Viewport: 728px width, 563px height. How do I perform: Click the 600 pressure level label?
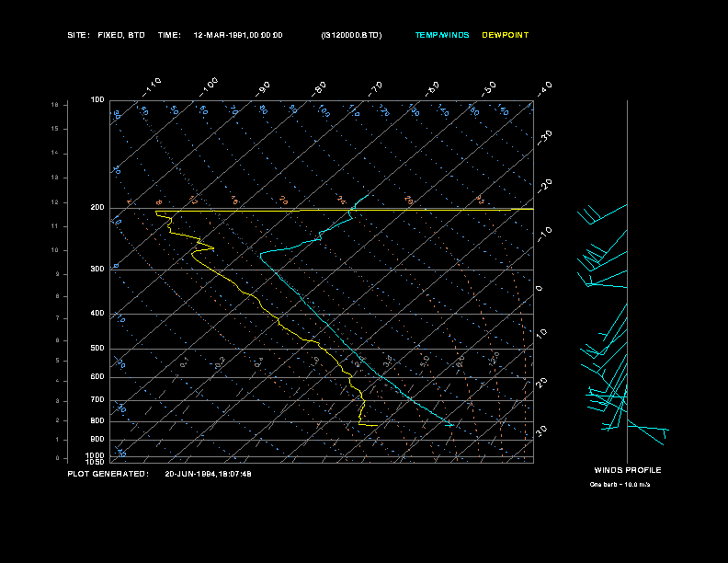(97, 377)
